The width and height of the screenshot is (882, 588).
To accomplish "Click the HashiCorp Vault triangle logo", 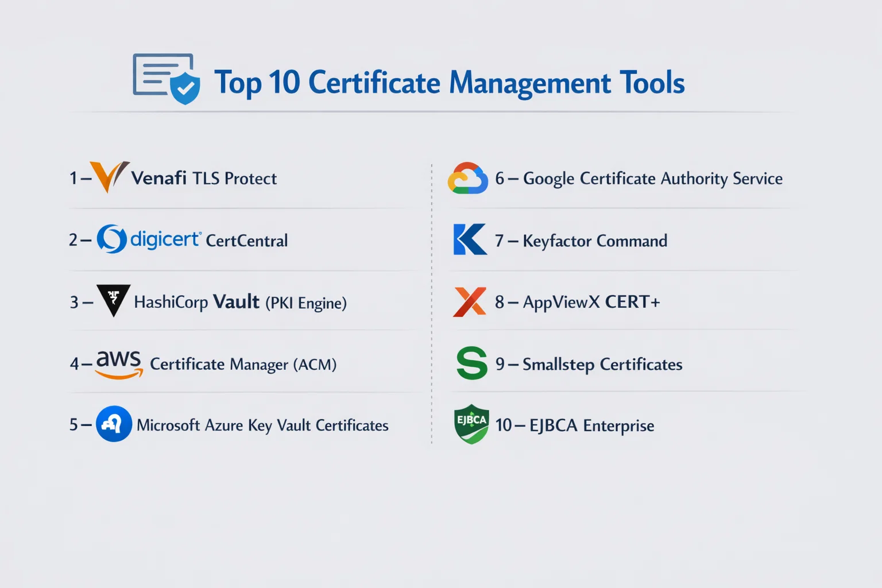I will [x=113, y=299].
